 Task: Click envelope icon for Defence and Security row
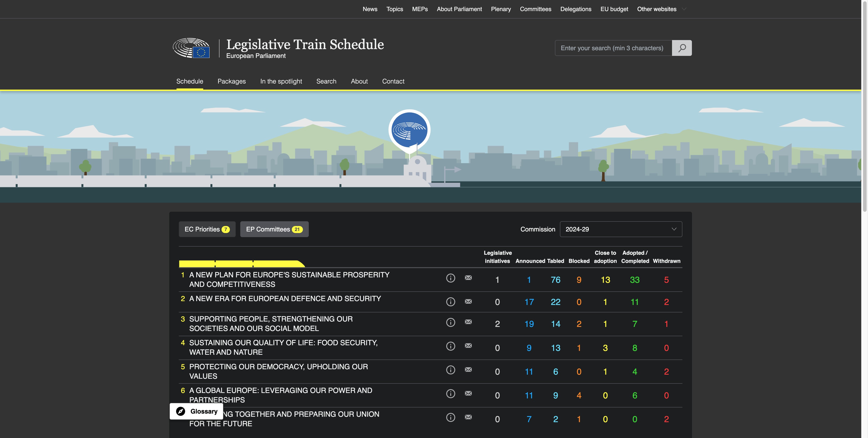[x=468, y=301]
